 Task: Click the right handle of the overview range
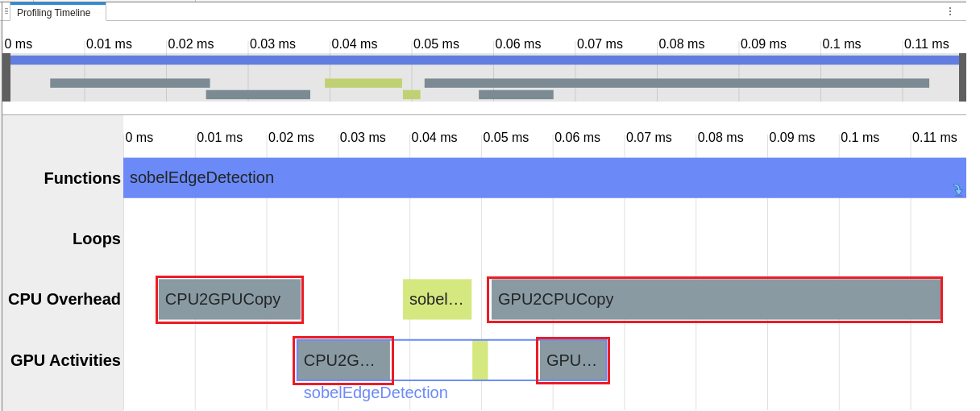tap(962, 77)
